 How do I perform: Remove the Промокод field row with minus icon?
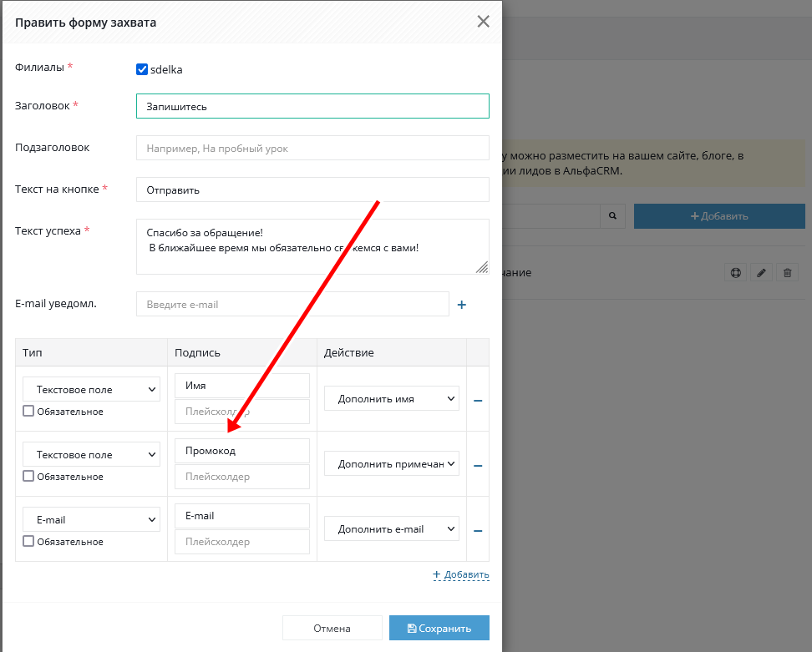[x=478, y=466]
